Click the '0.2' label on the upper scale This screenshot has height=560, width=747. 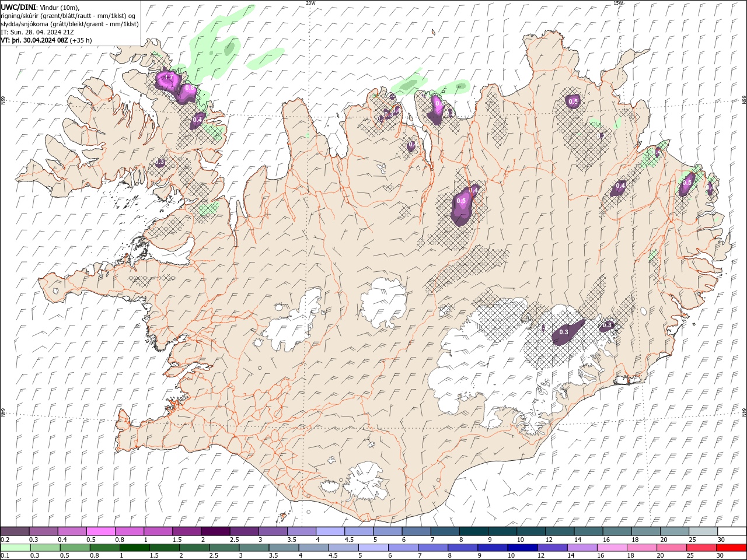click(x=5, y=540)
